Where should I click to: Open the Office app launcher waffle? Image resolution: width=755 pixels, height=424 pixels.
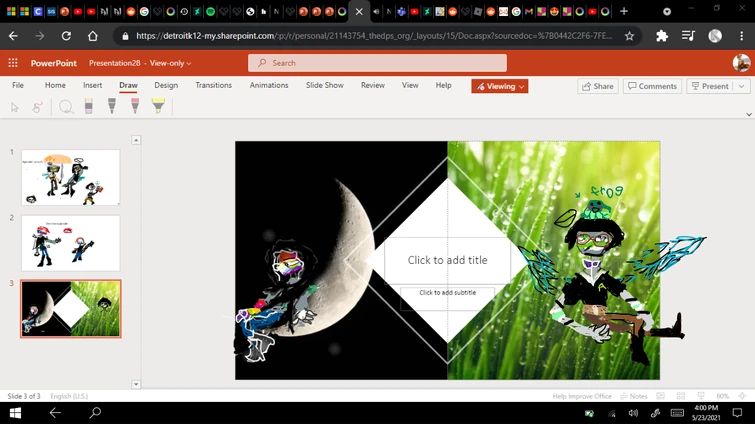[x=13, y=63]
